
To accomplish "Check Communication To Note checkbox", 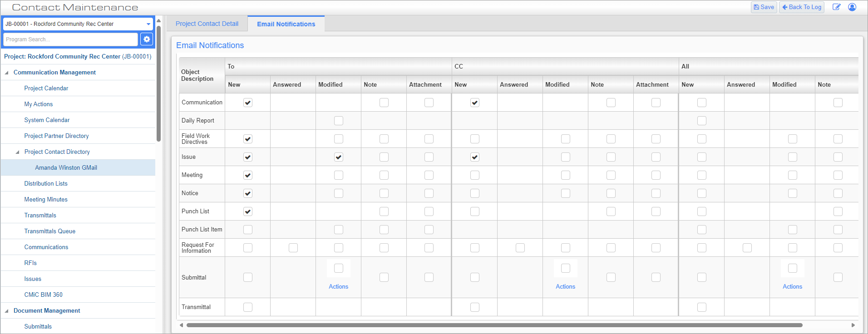I will 384,103.
